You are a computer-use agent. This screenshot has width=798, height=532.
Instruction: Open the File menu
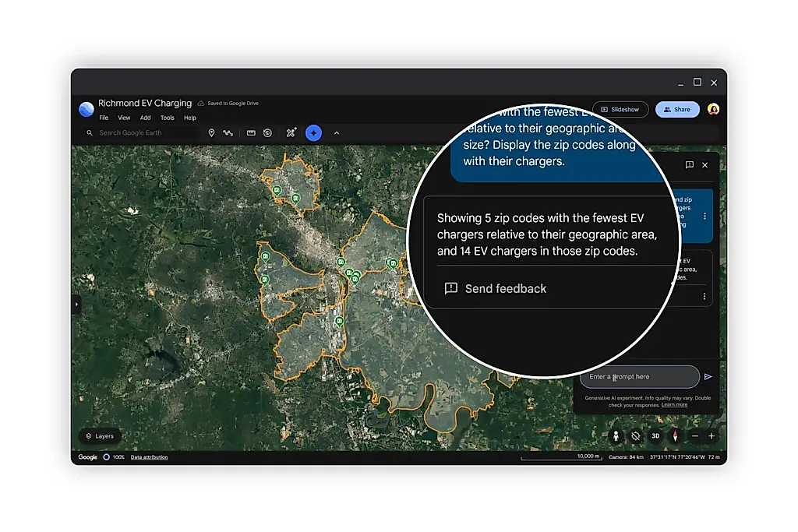[104, 118]
